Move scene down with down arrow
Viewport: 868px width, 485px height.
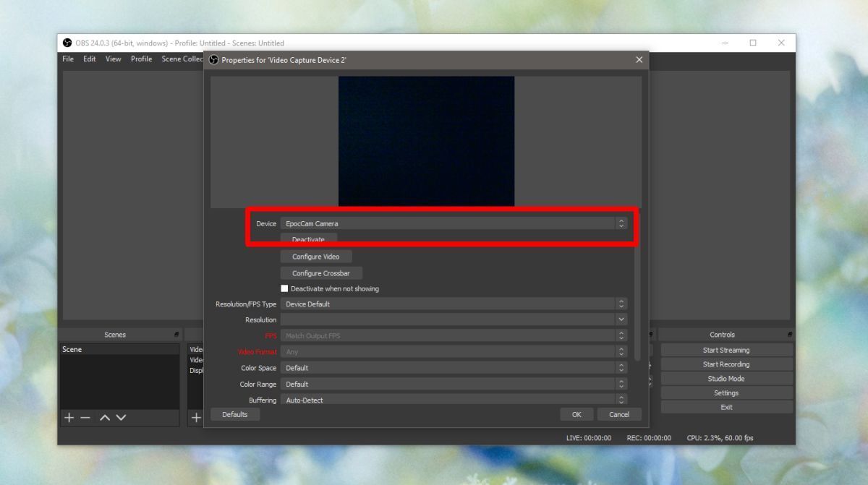point(121,418)
